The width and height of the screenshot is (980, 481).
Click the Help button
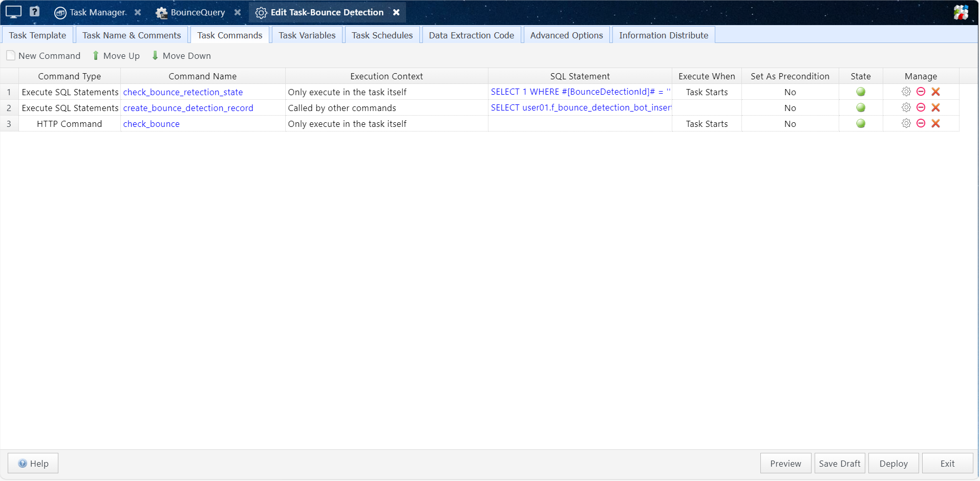click(33, 463)
